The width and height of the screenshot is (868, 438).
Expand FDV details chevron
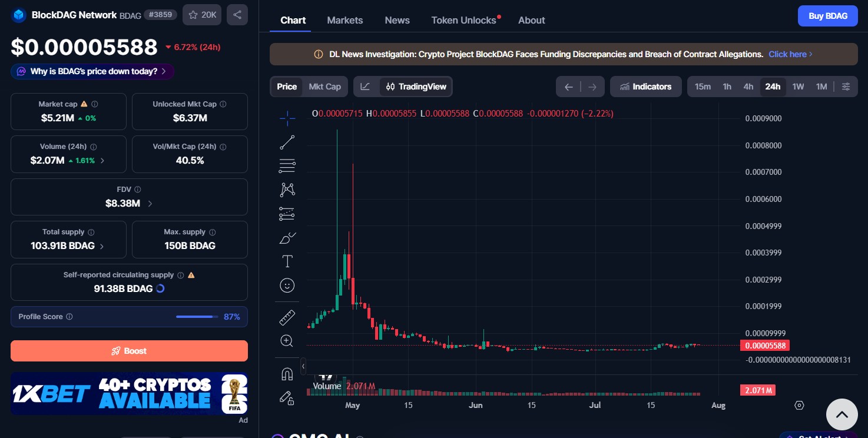150,204
